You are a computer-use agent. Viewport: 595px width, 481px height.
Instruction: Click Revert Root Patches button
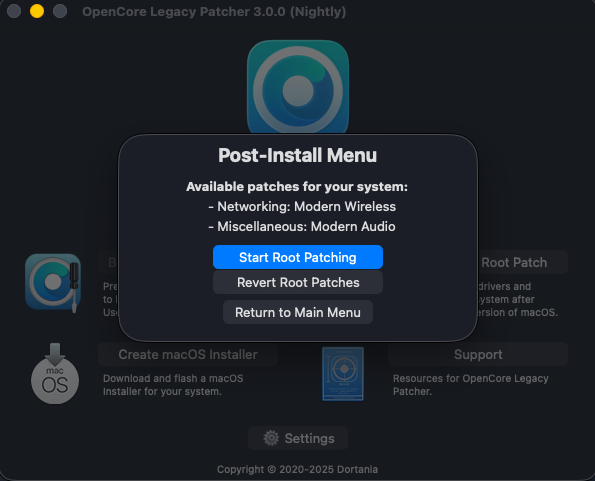(x=298, y=282)
